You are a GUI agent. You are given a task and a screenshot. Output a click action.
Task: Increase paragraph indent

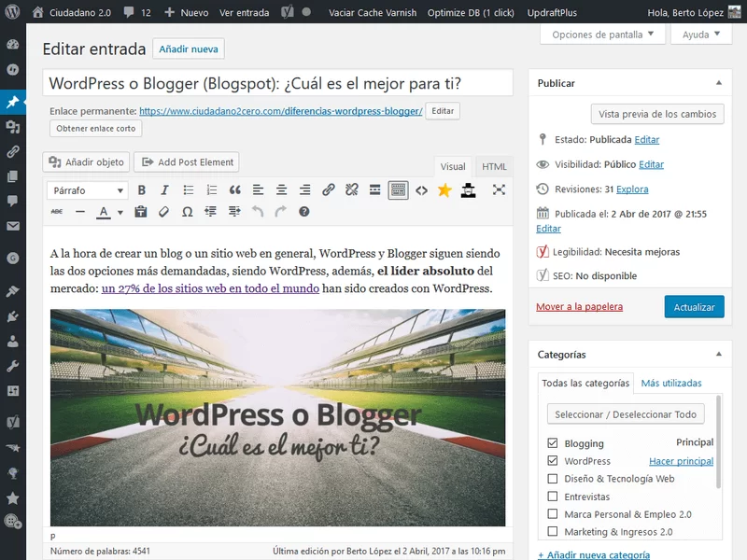click(234, 212)
